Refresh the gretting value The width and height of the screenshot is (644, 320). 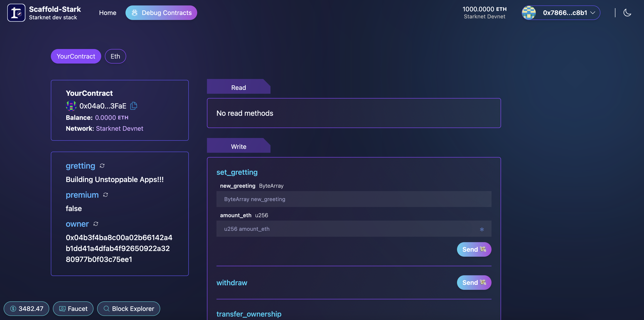click(102, 166)
